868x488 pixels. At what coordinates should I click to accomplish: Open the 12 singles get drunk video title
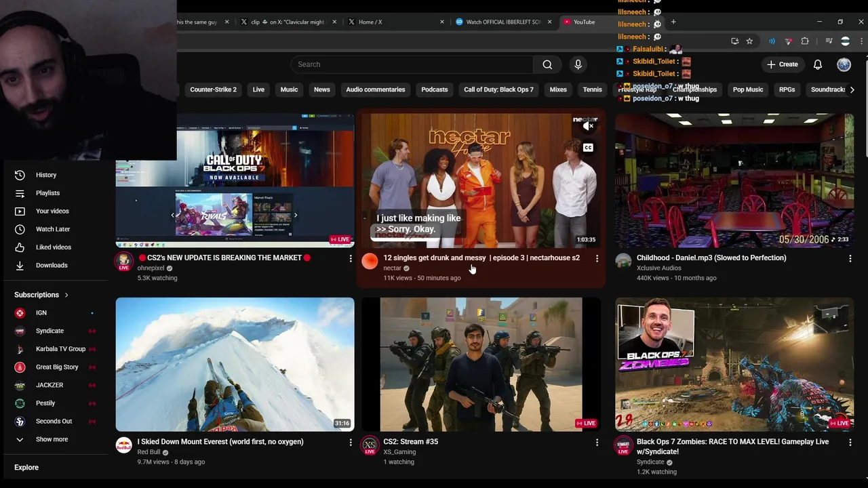[481, 258]
